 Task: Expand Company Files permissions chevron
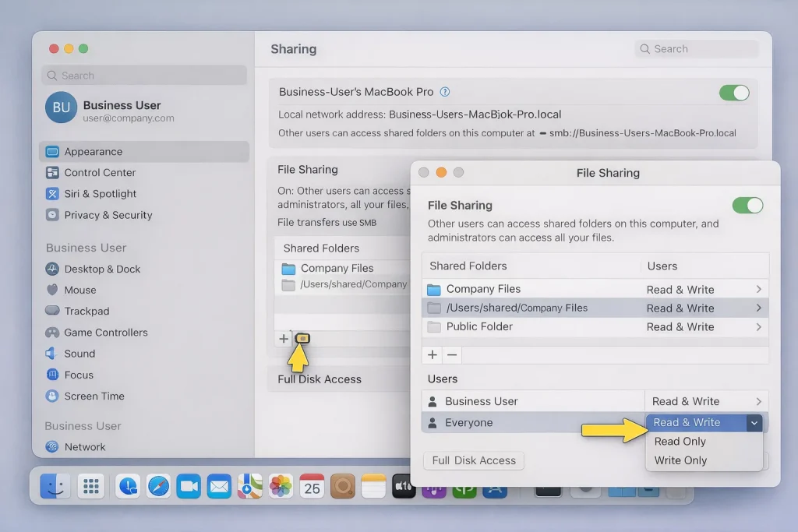pos(759,290)
